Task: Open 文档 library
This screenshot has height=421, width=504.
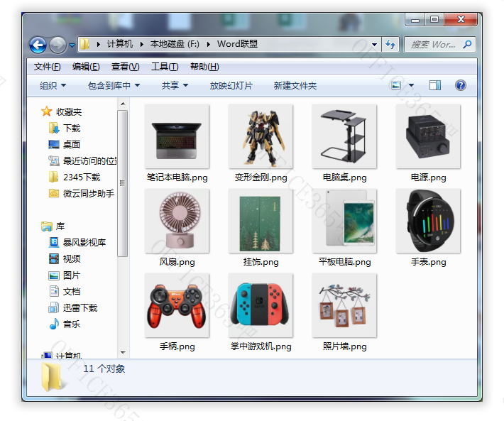Action: click(x=65, y=292)
